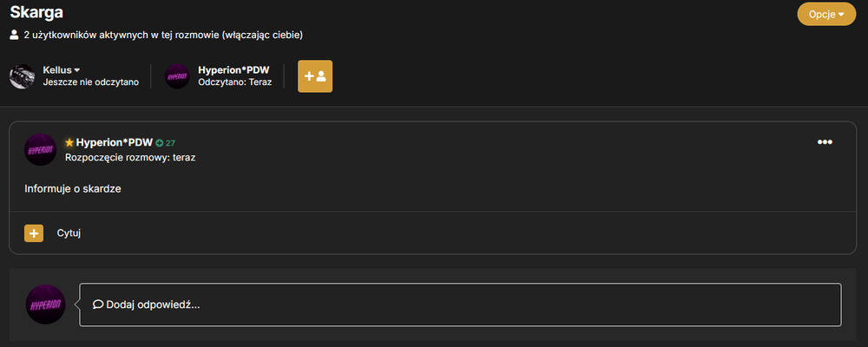Click Kellus avatar in participants list

[x=23, y=76]
